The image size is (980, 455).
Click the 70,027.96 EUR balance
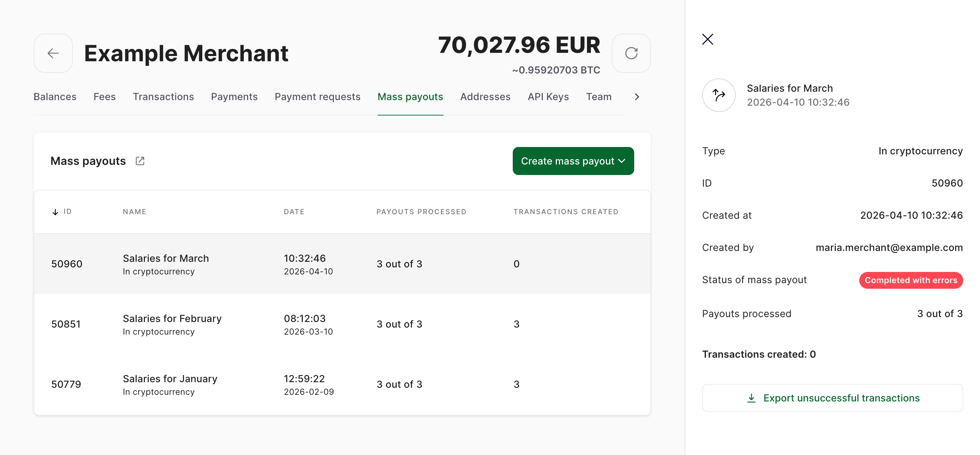point(519,45)
